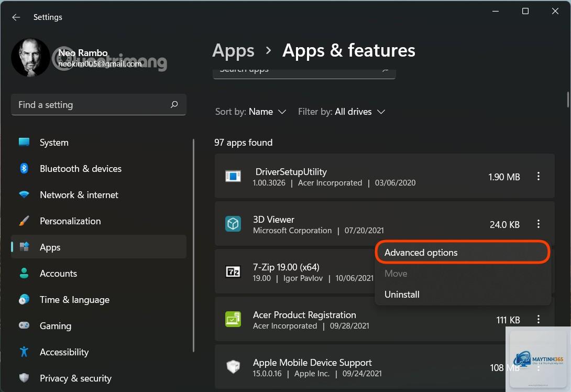The width and height of the screenshot is (571, 392).
Task: Click the 111 KB size value
Action: tap(508, 320)
